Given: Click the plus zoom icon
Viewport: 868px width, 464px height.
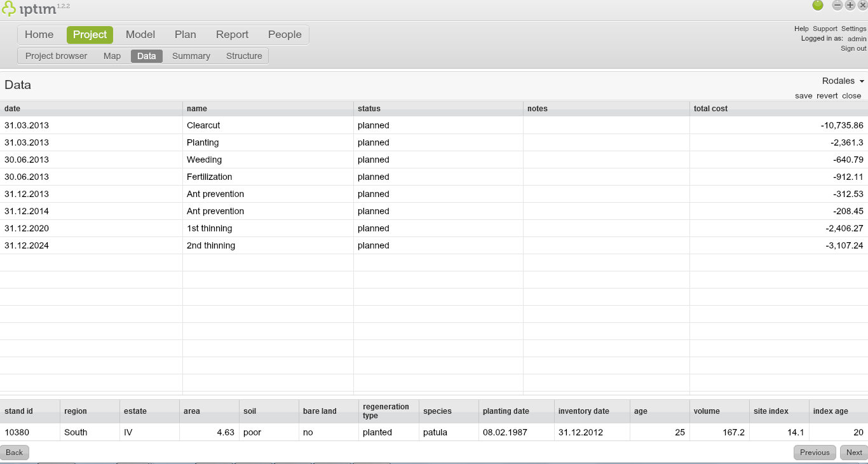Looking at the screenshot, I should (850, 5).
